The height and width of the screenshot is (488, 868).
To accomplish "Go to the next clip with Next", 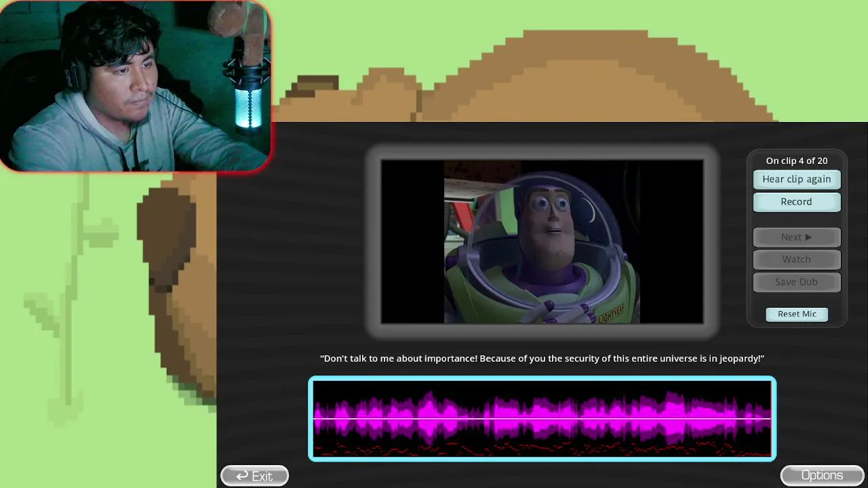I will (797, 237).
